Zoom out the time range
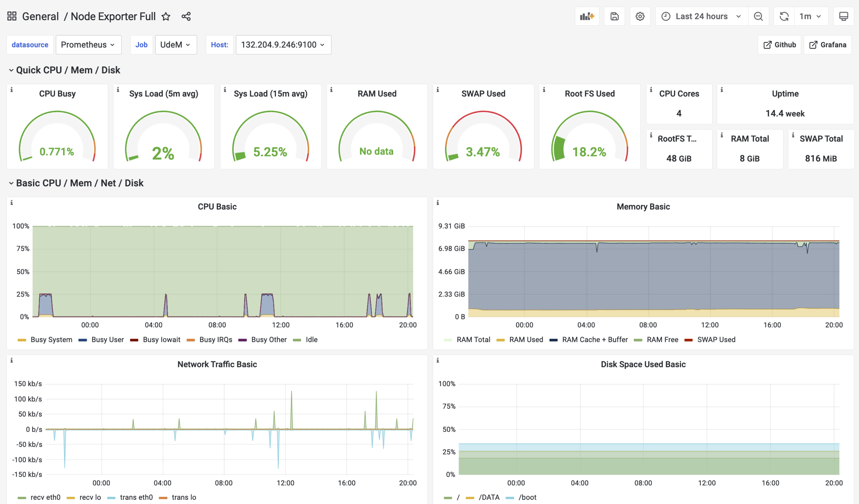Image resolution: width=859 pixels, height=504 pixels. (x=758, y=16)
